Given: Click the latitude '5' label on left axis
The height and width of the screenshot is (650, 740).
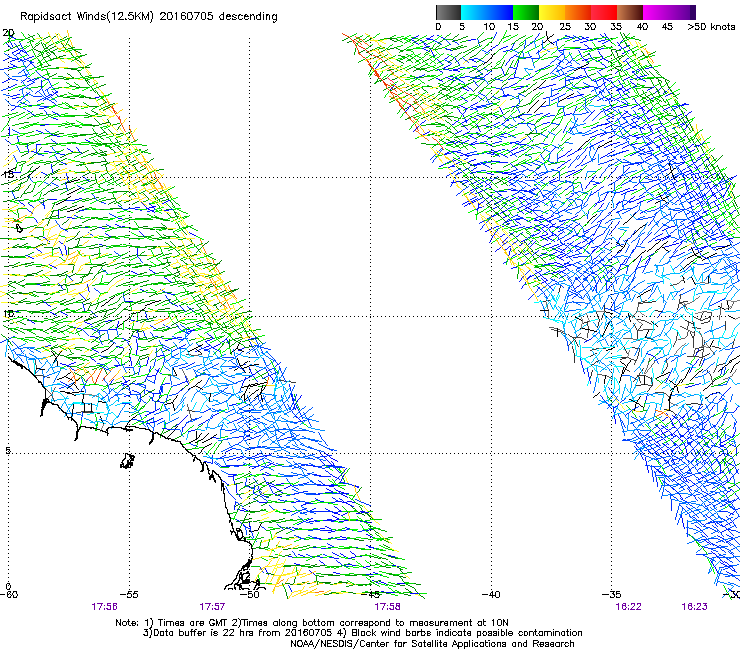Looking at the screenshot, I should pos(8,451).
